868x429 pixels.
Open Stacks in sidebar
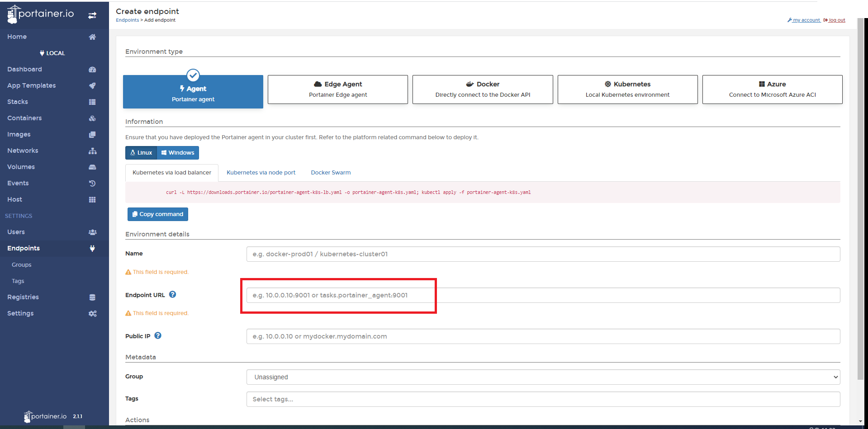[x=54, y=102]
